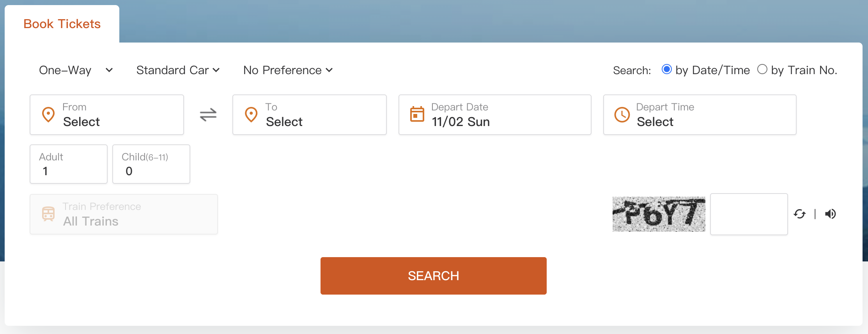This screenshot has width=868, height=334.
Task: Switch to the Book Tickets tab
Action: [x=62, y=24]
